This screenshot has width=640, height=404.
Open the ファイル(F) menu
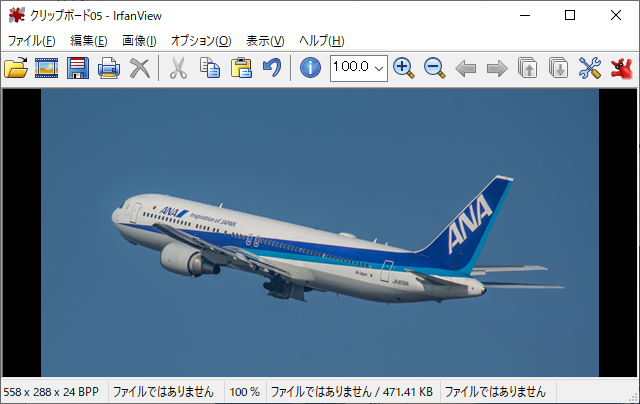pyautogui.click(x=31, y=40)
